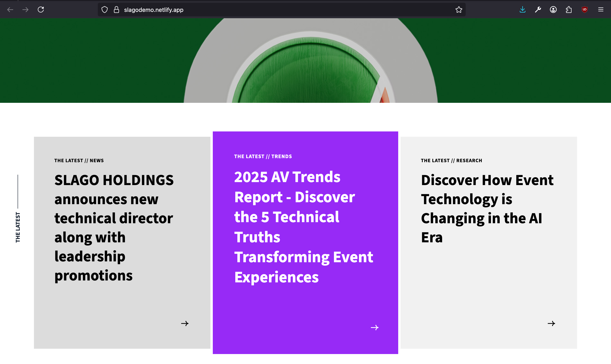Screen dimensions: 611x364
Task: Open the uBlock Origin extension icon
Action: tap(584, 10)
